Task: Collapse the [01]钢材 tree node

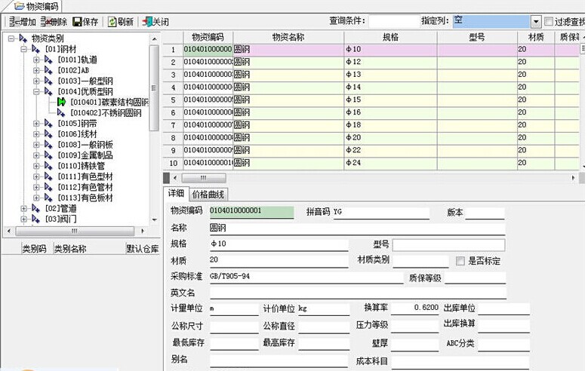Action: click(23, 49)
